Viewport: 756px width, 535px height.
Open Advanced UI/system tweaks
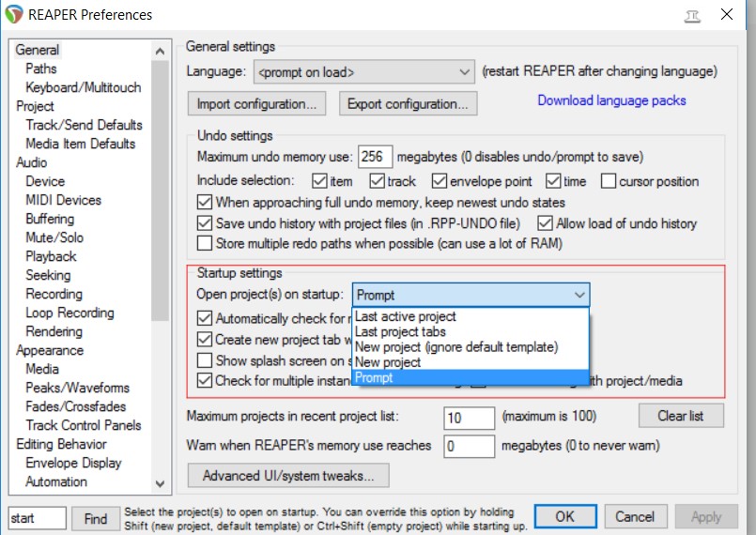tap(288, 476)
